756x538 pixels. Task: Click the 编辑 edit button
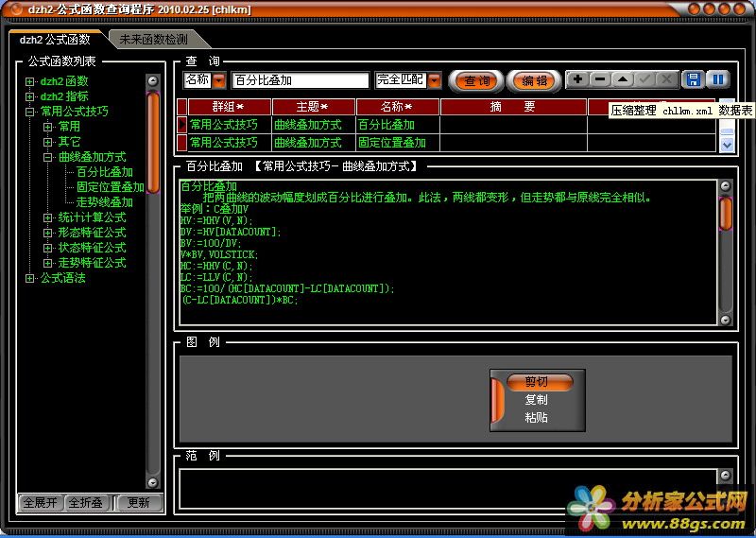coord(534,80)
